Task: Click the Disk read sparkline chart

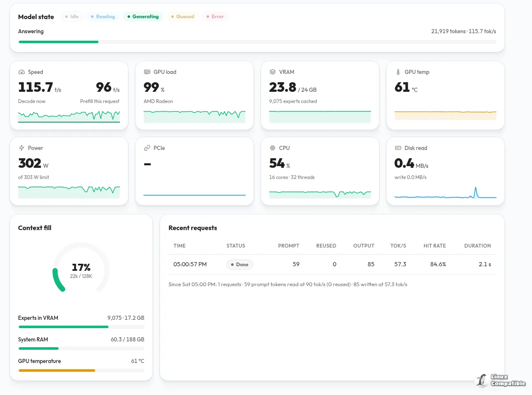Action: [446, 192]
